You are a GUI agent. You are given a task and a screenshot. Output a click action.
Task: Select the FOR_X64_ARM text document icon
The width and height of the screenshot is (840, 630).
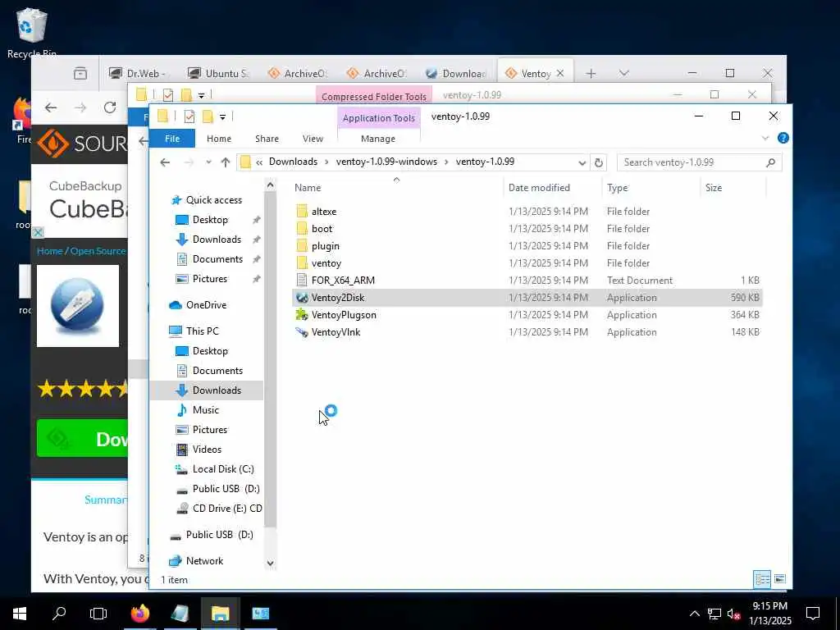pos(302,281)
